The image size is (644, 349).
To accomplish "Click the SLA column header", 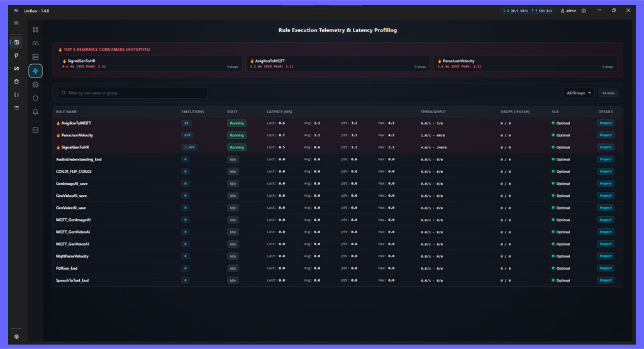I will [555, 112].
